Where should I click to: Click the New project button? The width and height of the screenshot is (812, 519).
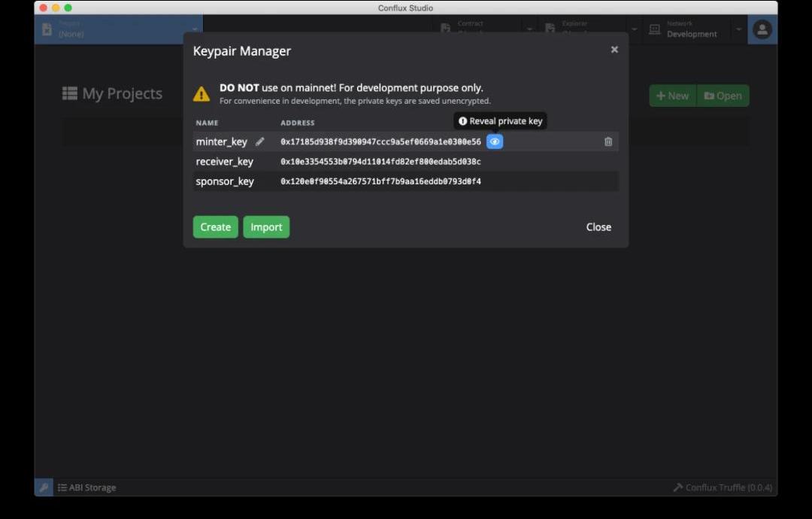coord(673,96)
